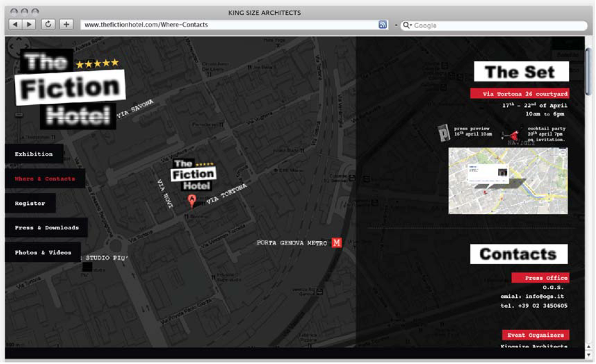The image size is (596, 364).
Task: Click the map pan compass control
Action: [x=18, y=46]
